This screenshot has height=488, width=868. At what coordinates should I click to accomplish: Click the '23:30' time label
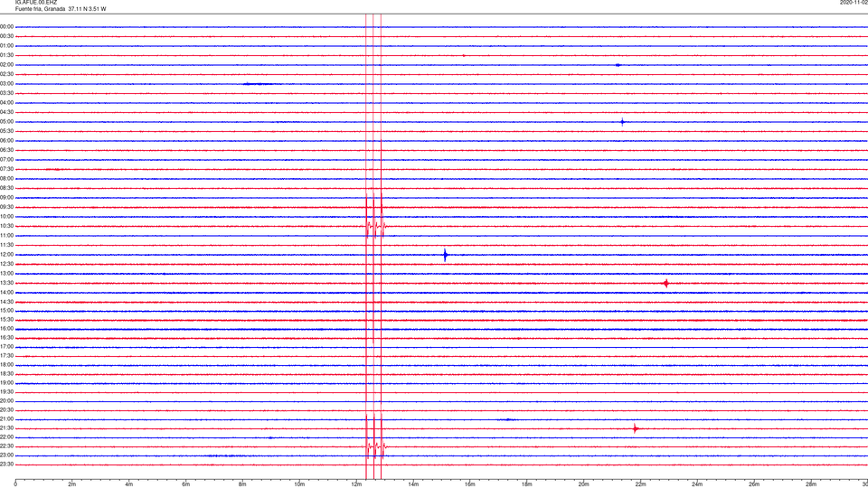click(x=6, y=465)
